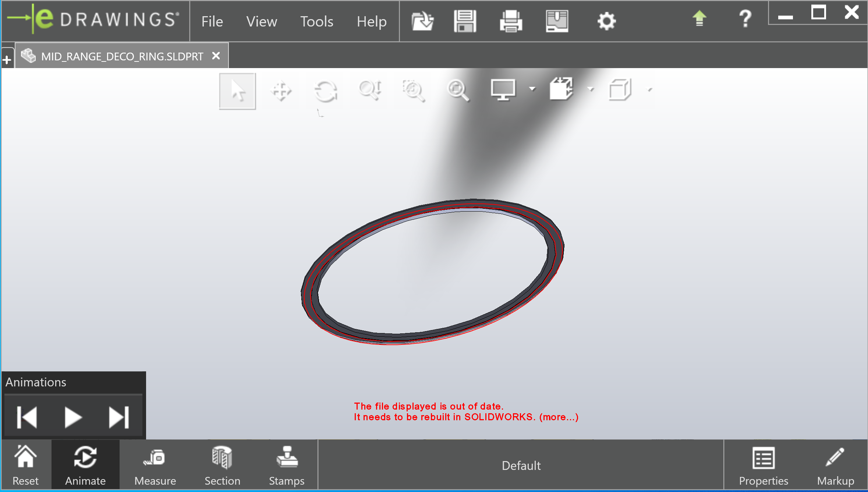Click the Save file icon
The image size is (868, 492).
click(x=465, y=21)
